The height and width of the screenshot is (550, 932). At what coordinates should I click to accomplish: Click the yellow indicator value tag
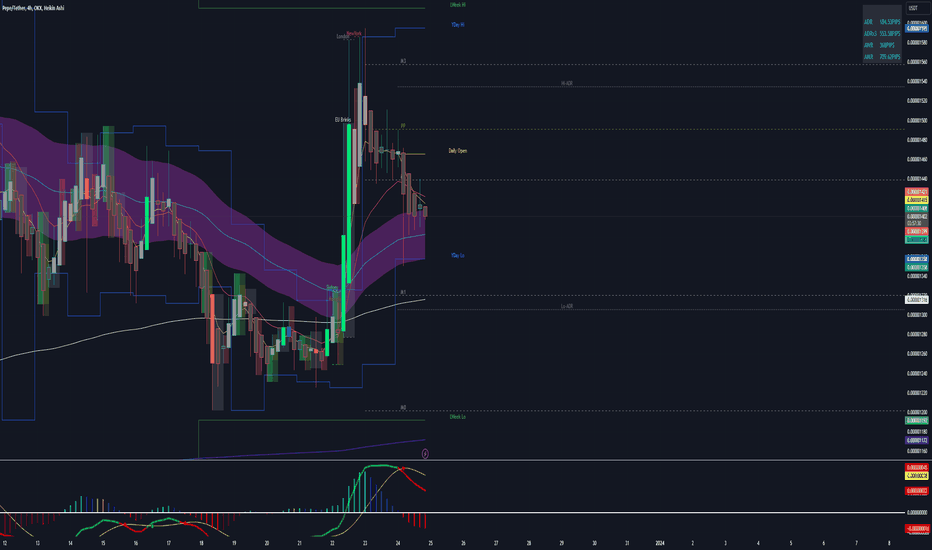[917, 476]
